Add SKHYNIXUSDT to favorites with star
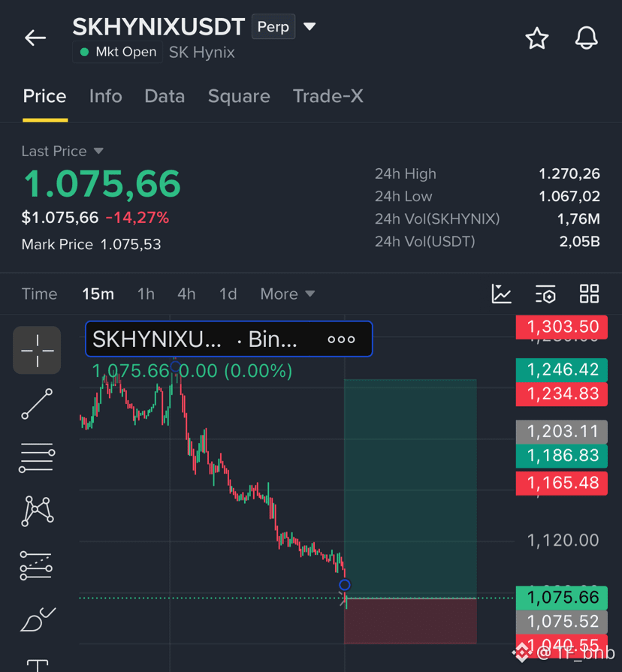 pyautogui.click(x=536, y=38)
